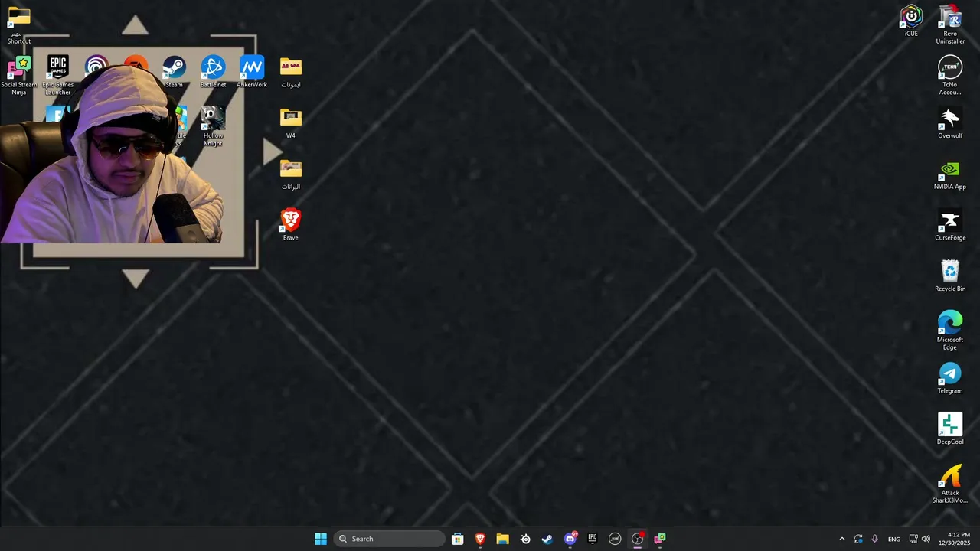Screen dimensions: 980x551
Task: Open the Epic Games Launcher desktop shortcut
Action: 58,75
